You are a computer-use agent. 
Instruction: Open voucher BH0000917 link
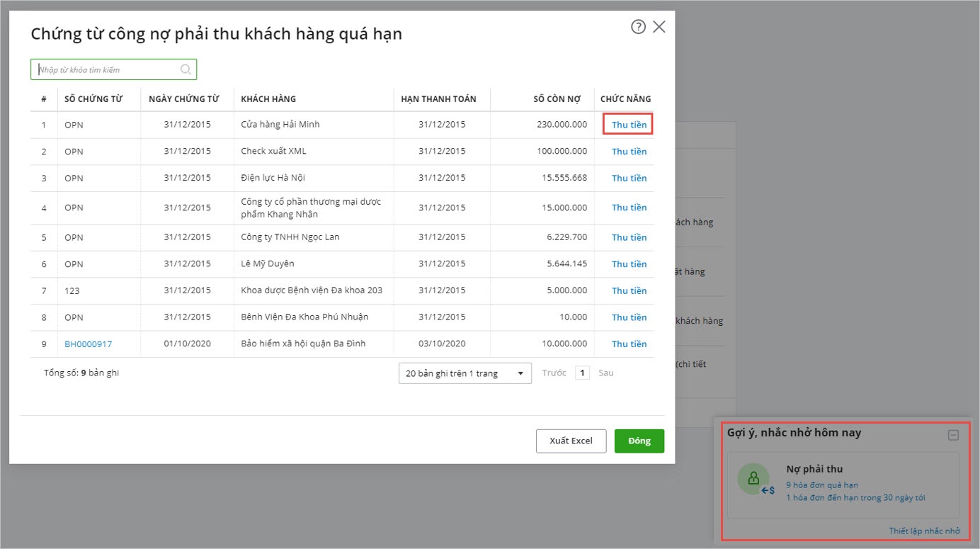click(x=88, y=344)
